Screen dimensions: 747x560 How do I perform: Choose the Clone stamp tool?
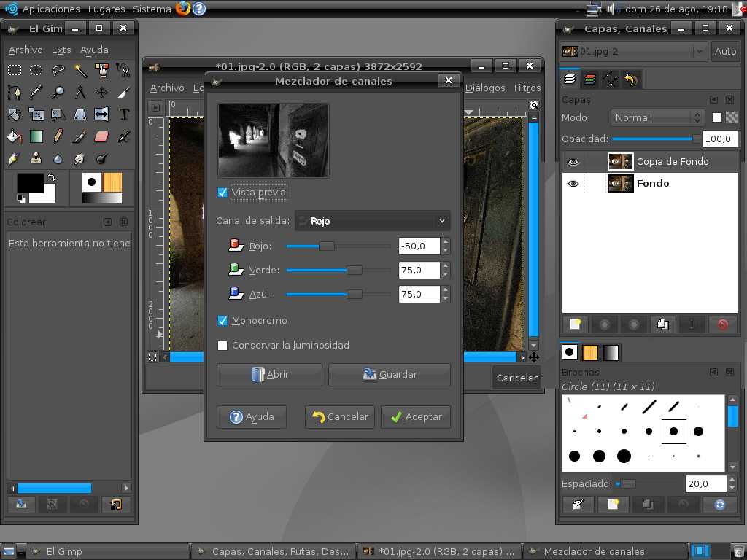click(x=36, y=158)
